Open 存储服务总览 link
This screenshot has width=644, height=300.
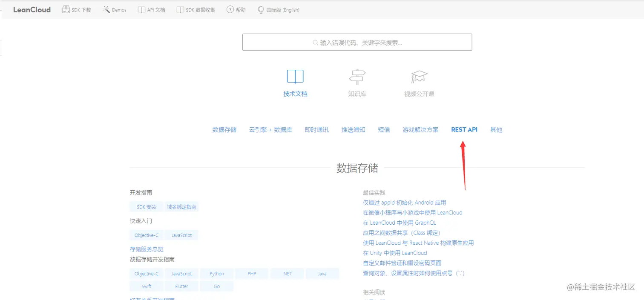pos(147,249)
